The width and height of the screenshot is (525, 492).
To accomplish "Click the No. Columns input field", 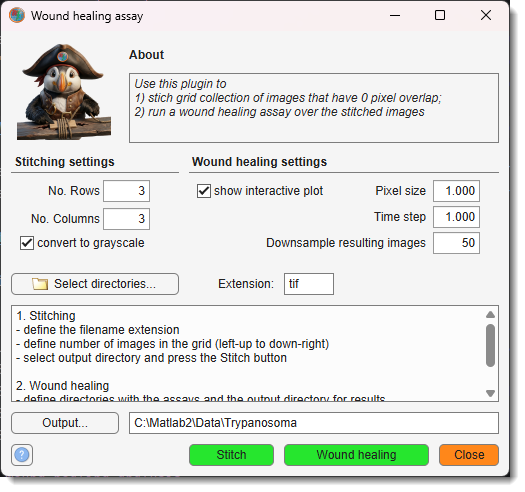I will (x=127, y=219).
